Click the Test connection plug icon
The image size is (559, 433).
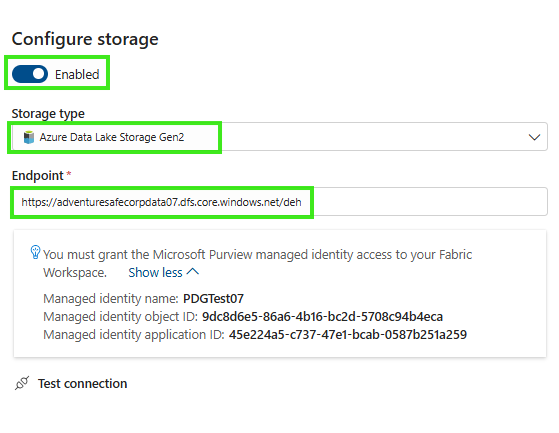tap(22, 383)
